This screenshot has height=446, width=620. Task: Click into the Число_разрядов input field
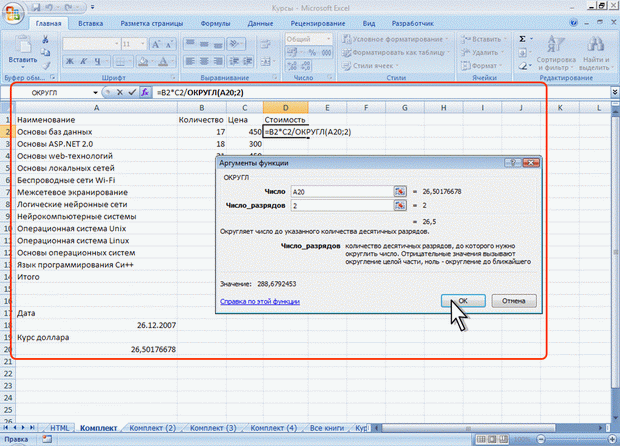340,205
